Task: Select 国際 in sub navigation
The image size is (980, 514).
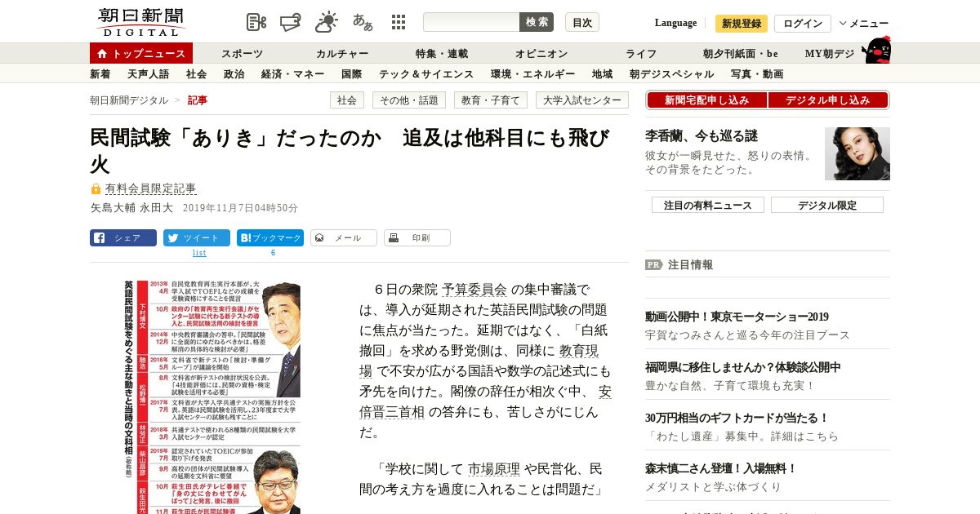Action: [x=351, y=74]
